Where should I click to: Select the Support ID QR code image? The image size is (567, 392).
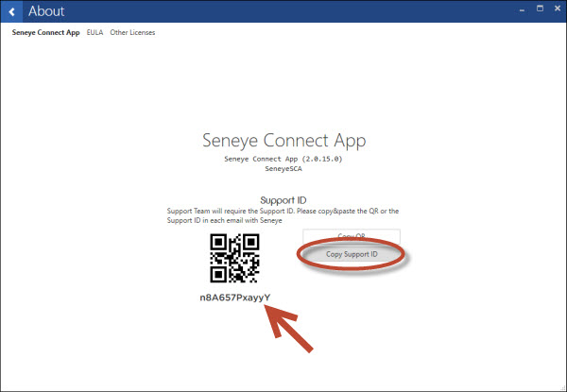click(234, 258)
